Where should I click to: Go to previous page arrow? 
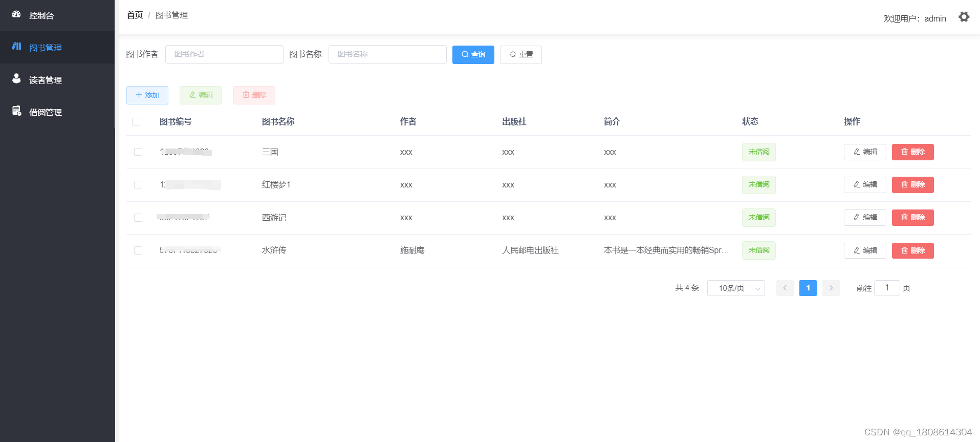click(785, 288)
